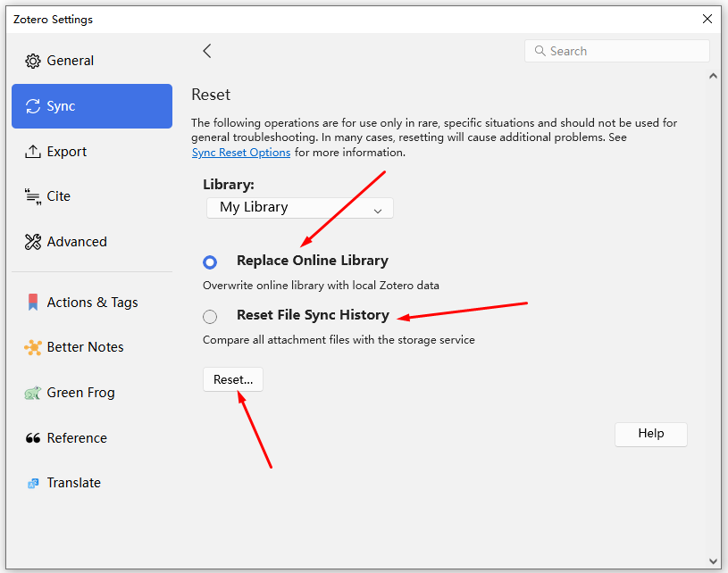Click the Reference quote marks icon
Image resolution: width=728 pixels, height=573 pixels.
pyautogui.click(x=33, y=438)
